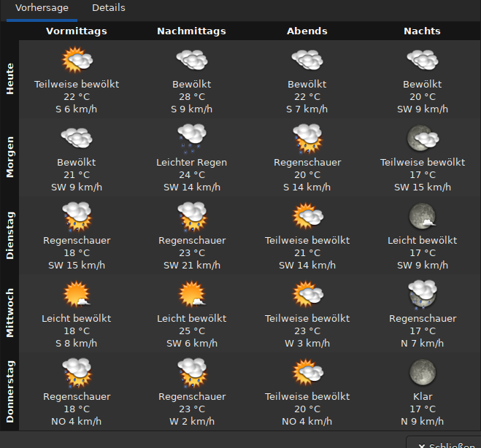Click Regenschauer label for Mittwoch Nachts
Viewport: 481px width, 448px height.
pos(423,319)
